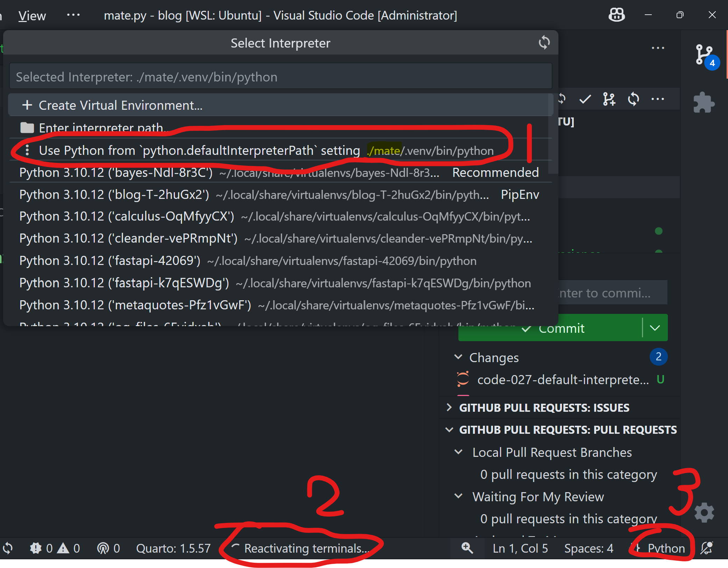Screen dimensions: 728x568
Task: Collapse Waiting For My Review
Action: coord(458,496)
